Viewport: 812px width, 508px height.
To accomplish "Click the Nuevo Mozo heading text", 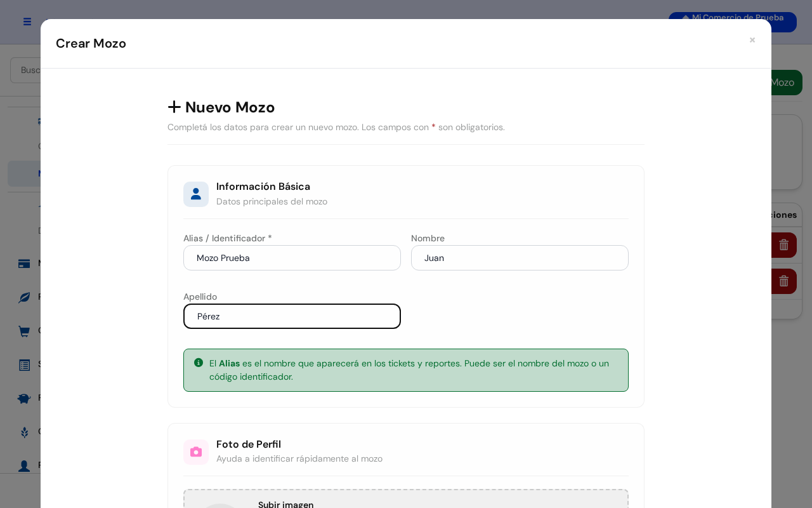I will tap(230, 107).
